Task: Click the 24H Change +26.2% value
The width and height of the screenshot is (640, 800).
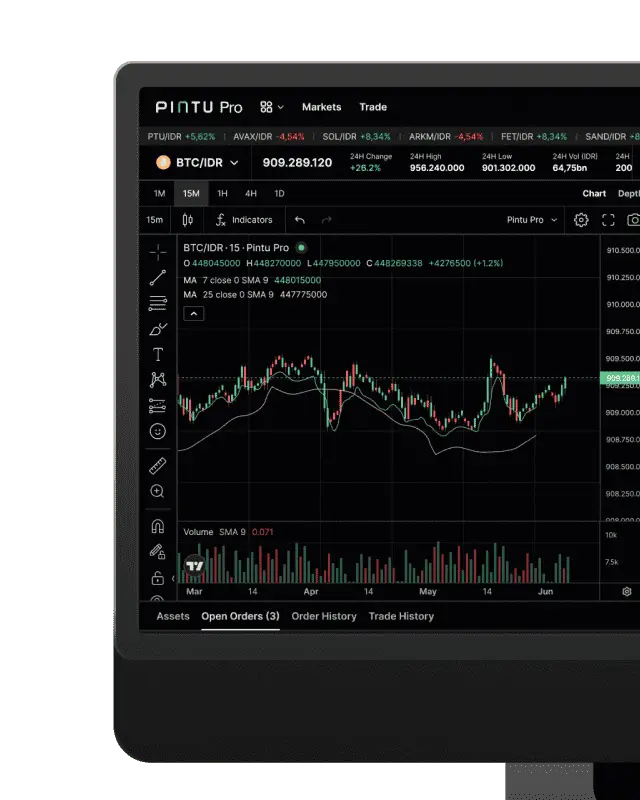Action: [x=365, y=168]
